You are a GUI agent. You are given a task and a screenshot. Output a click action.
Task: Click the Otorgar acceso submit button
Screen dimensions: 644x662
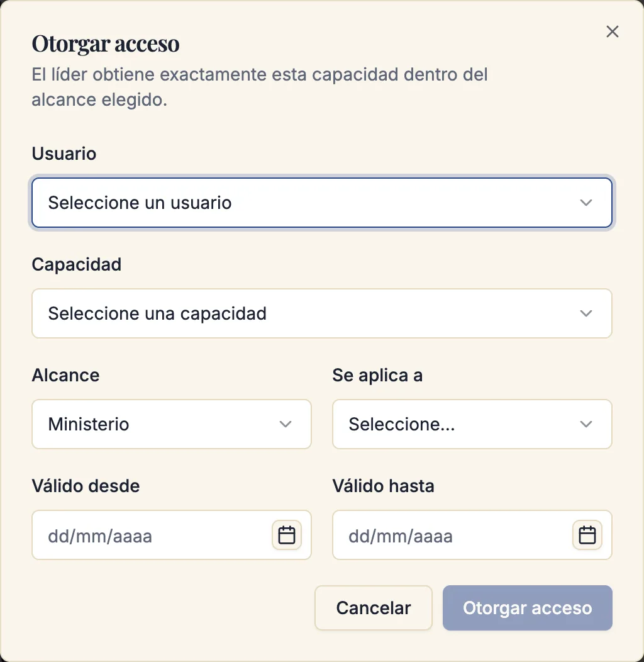528,608
